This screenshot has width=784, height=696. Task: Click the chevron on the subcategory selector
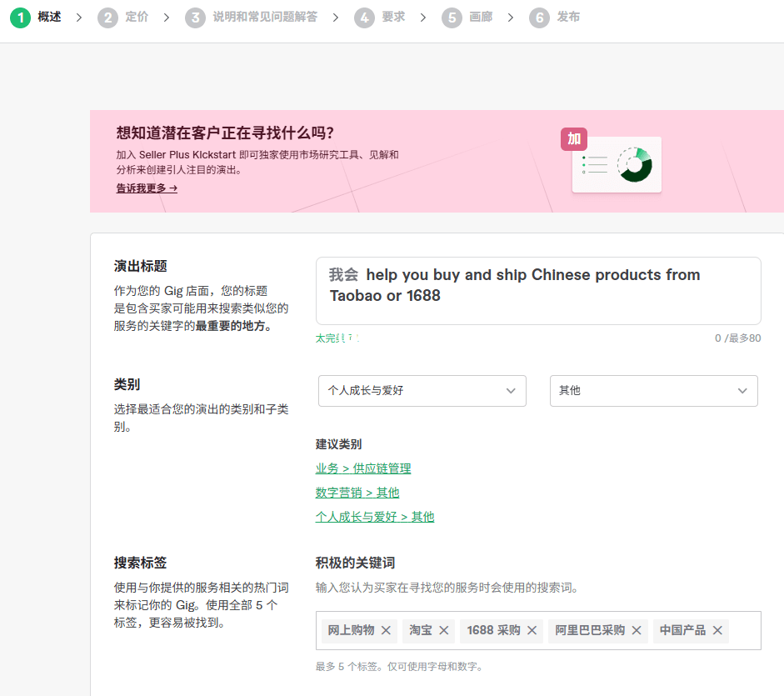point(742,391)
